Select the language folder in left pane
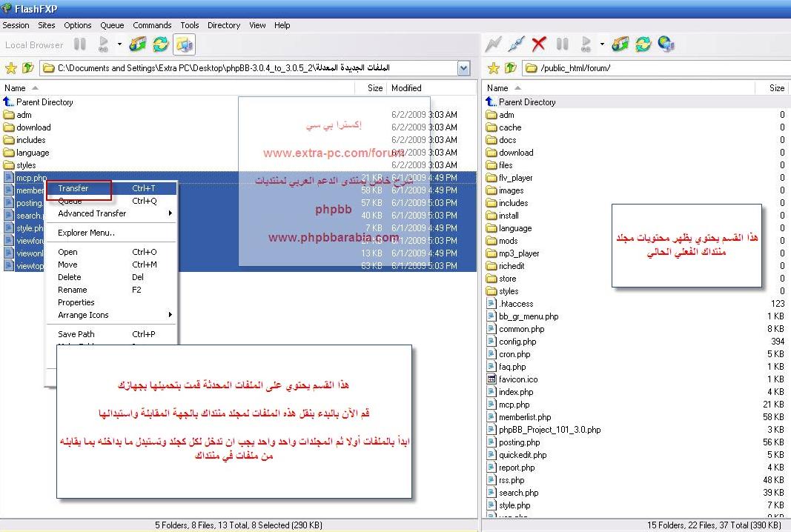Image resolution: width=791 pixels, height=532 pixels. point(26,153)
